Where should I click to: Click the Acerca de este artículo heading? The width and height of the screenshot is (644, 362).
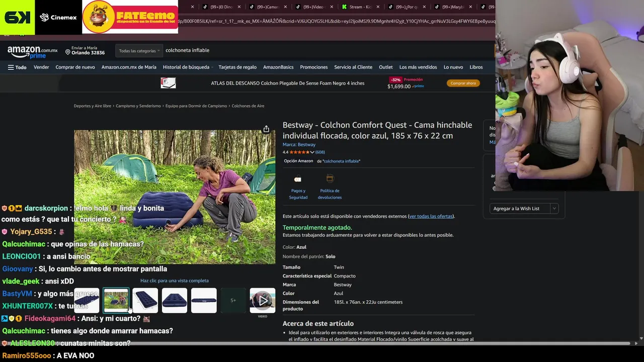coord(318,324)
